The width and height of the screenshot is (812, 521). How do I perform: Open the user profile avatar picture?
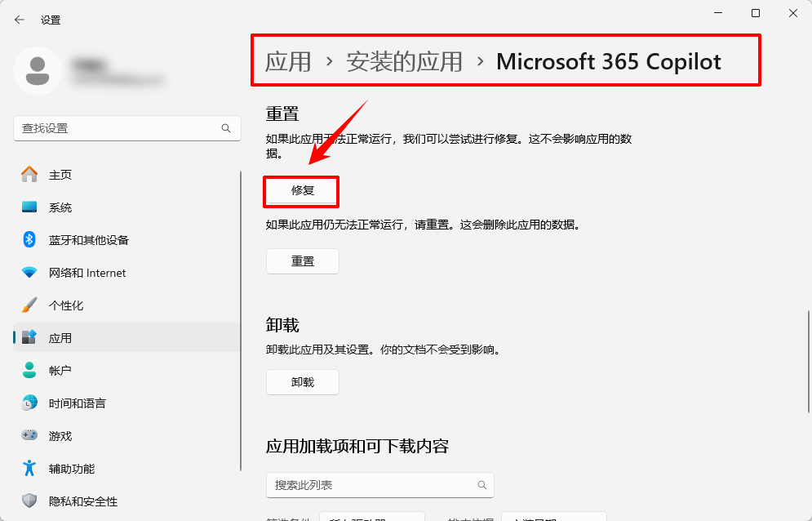(x=38, y=70)
